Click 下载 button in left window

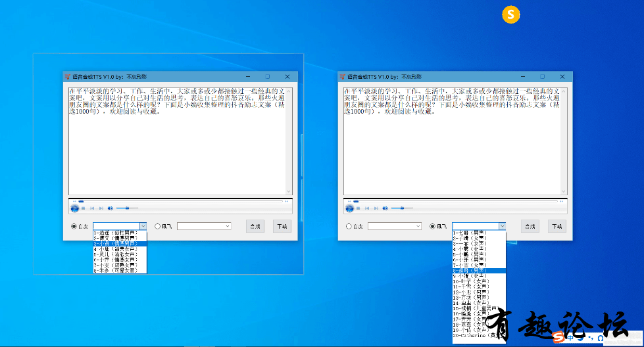tap(282, 226)
